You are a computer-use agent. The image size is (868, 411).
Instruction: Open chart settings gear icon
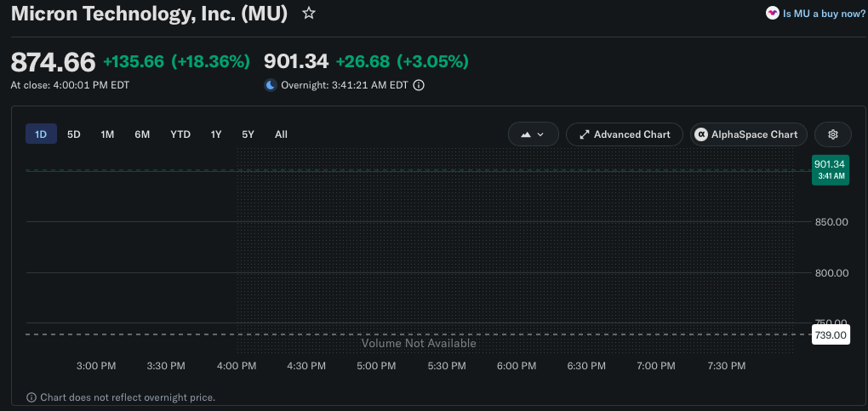832,134
